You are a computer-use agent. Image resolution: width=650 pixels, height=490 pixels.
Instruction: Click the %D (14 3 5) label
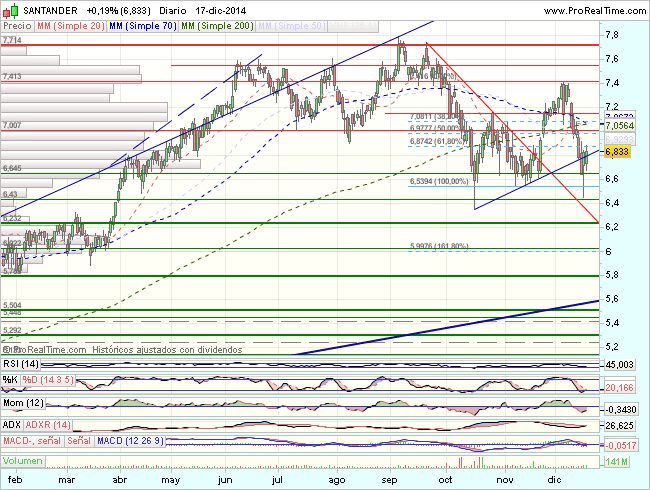[x=48, y=380]
